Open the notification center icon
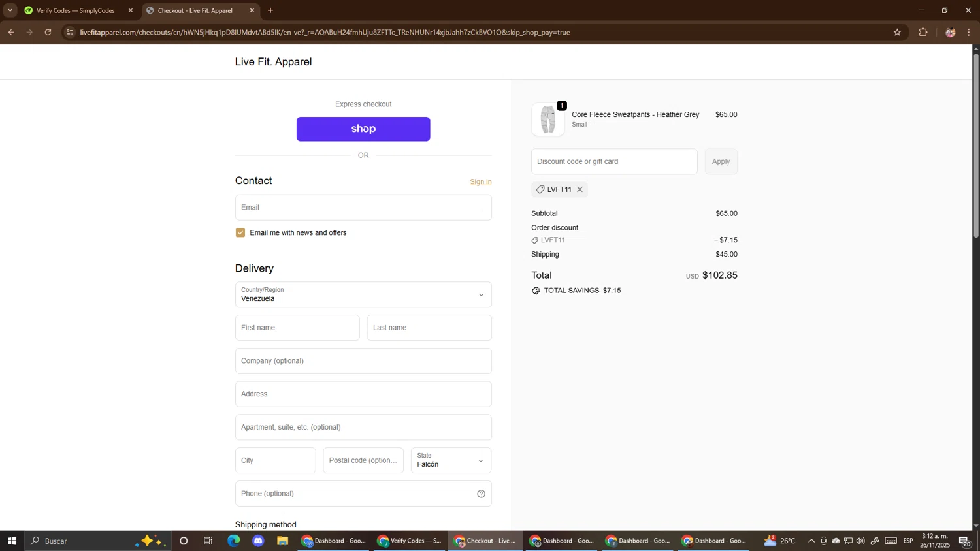Image resolution: width=980 pixels, height=551 pixels. 964,541
